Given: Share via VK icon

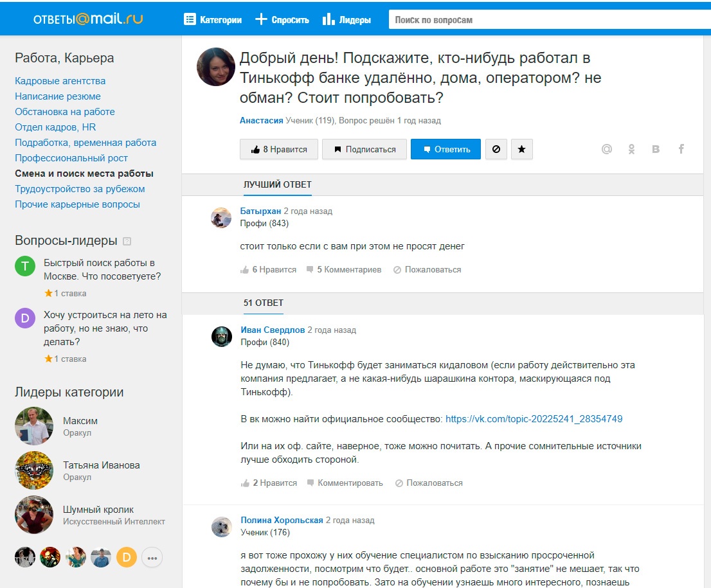Looking at the screenshot, I should [x=656, y=149].
